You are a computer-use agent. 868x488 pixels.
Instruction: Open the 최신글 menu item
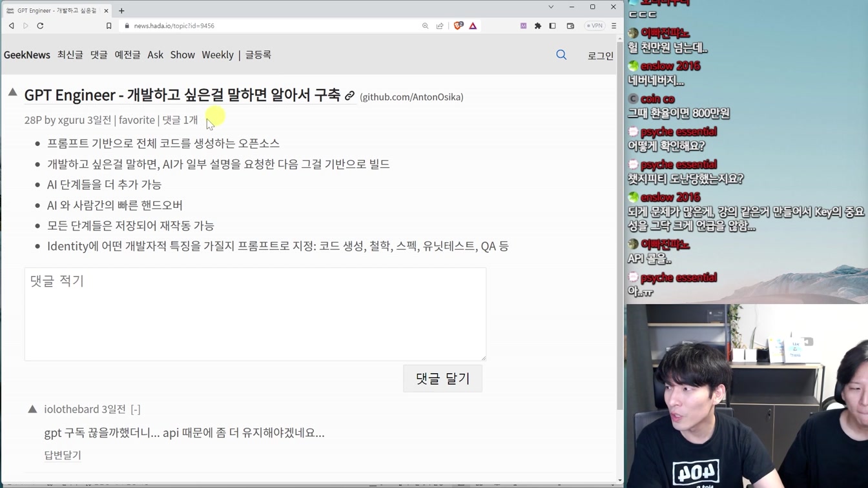tap(70, 55)
